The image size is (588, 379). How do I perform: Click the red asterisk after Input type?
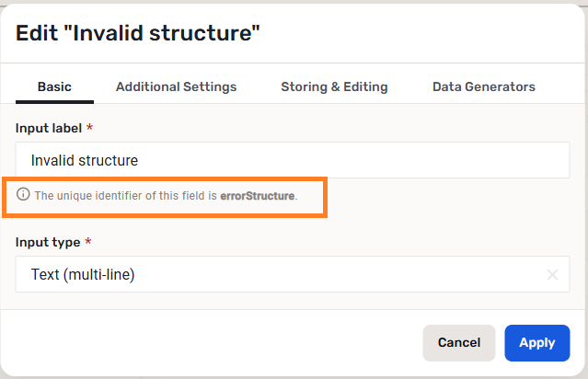[x=88, y=242]
